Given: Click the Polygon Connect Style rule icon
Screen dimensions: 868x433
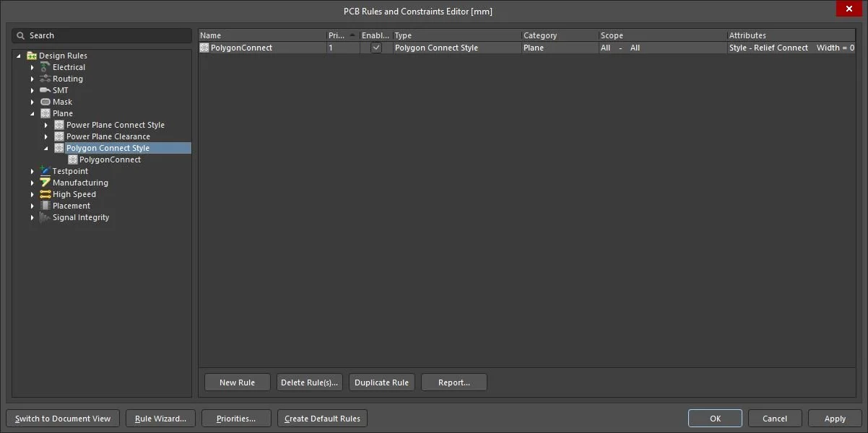Looking at the screenshot, I should (x=59, y=148).
